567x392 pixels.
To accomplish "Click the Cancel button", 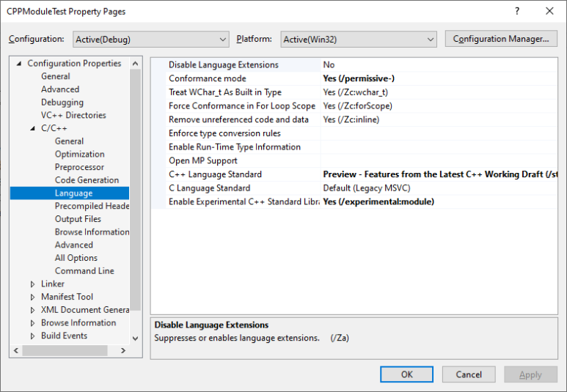I will 469,374.
